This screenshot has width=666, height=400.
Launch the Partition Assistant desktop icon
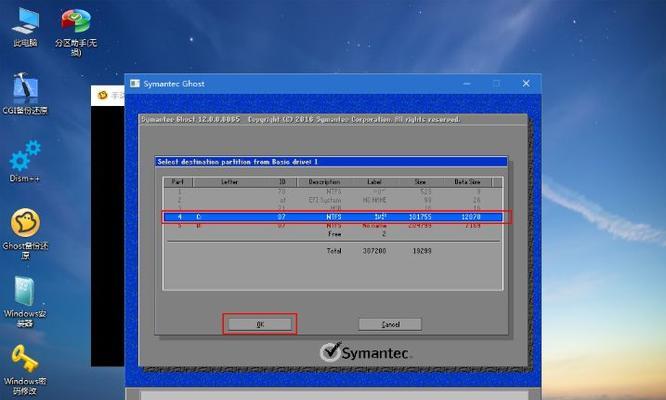point(76,32)
